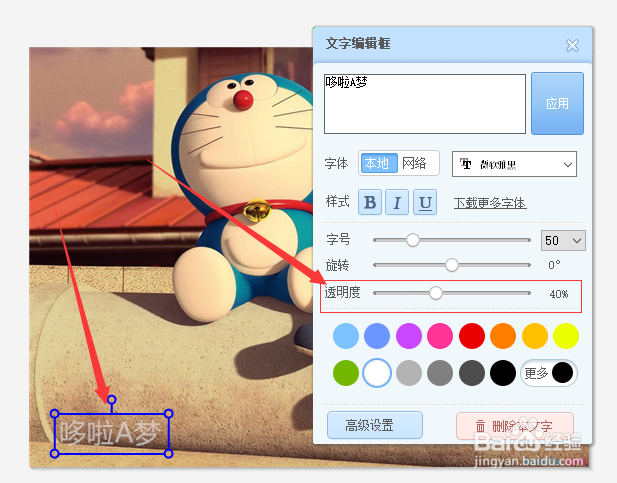Pick the light gray color swatch
The height and width of the screenshot is (483, 617).
coord(409,373)
